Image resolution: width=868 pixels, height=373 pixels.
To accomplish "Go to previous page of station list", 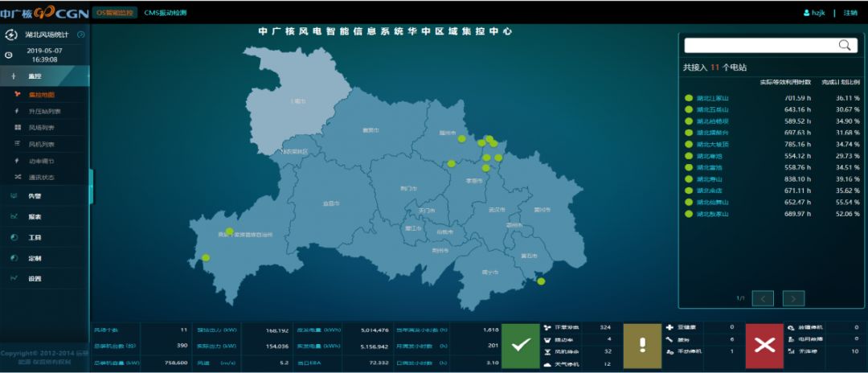I will 763,298.
